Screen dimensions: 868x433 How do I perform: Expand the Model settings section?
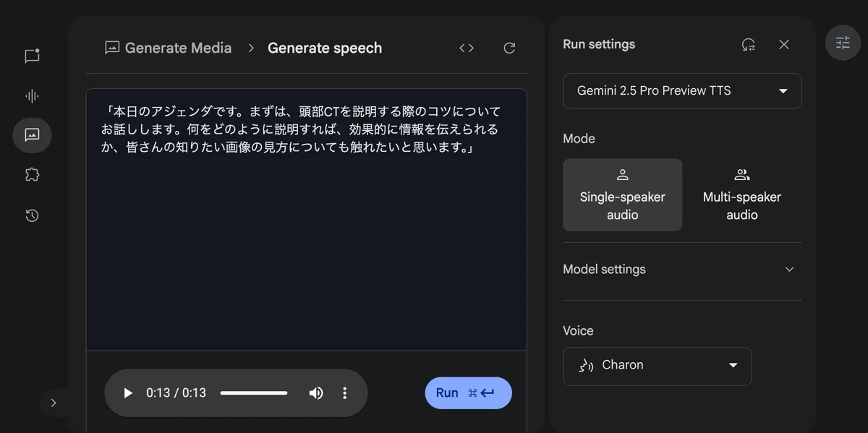click(x=682, y=270)
